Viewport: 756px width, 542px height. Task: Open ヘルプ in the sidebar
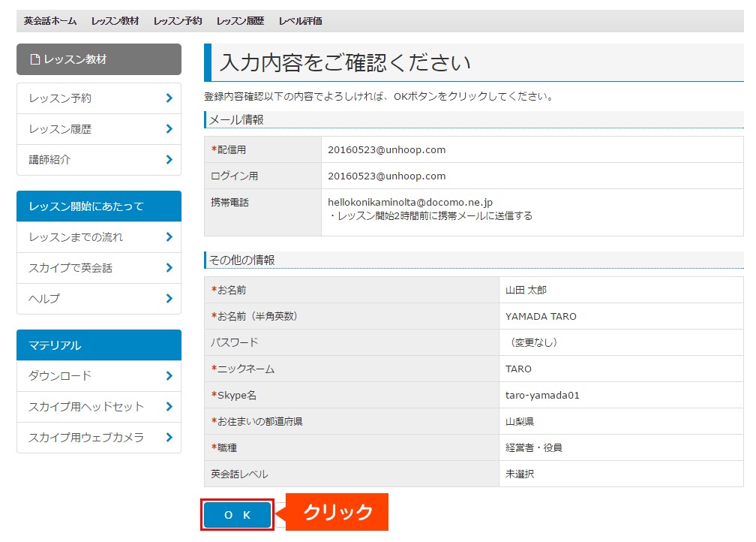coord(99,299)
